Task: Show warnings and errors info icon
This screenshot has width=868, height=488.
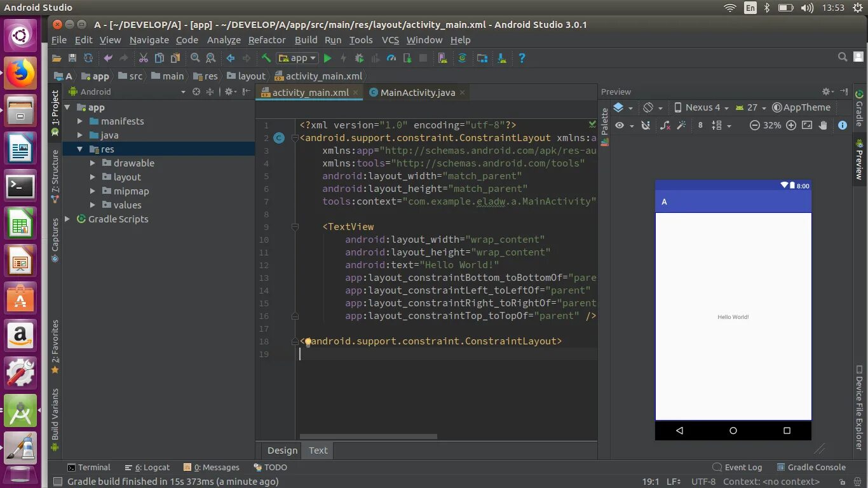Action: [843, 125]
